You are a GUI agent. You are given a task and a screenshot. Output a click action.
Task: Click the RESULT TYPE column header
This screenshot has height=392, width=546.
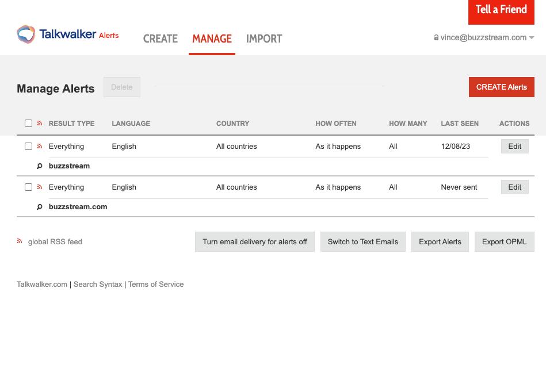click(x=72, y=124)
